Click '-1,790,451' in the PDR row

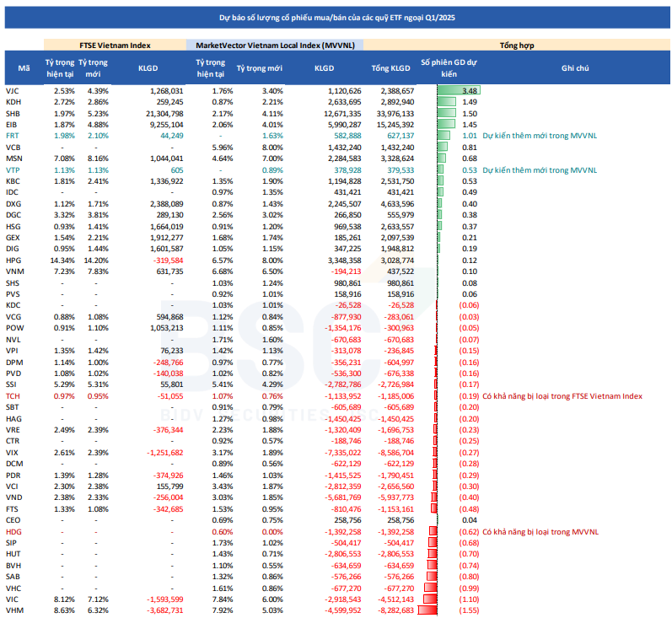[x=395, y=476]
